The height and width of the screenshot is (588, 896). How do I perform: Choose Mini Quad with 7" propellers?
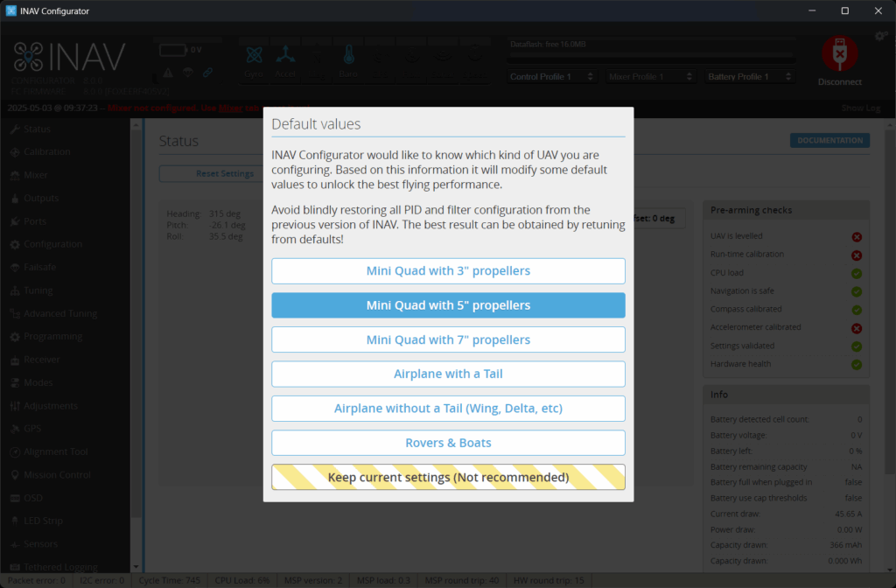pos(448,339)
